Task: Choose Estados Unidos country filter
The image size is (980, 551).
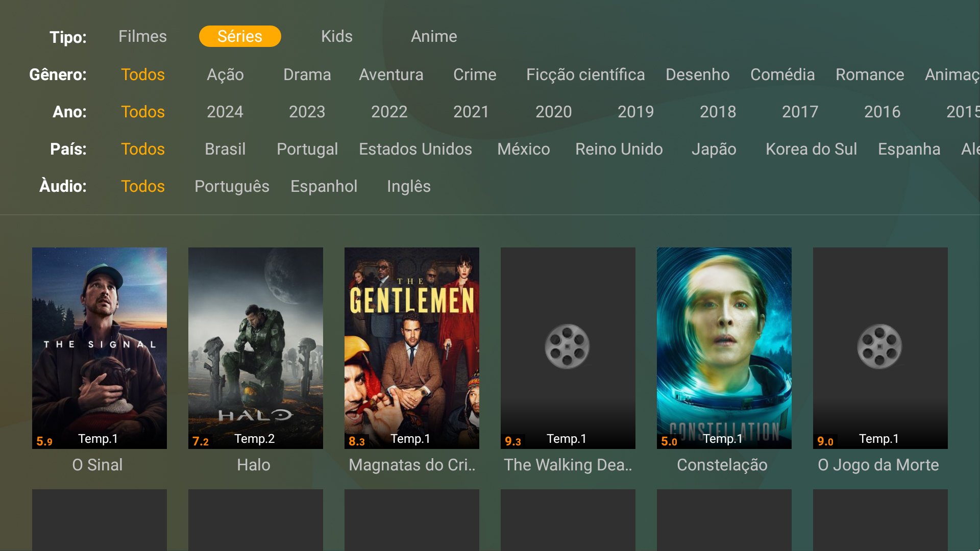Action: 415,149
